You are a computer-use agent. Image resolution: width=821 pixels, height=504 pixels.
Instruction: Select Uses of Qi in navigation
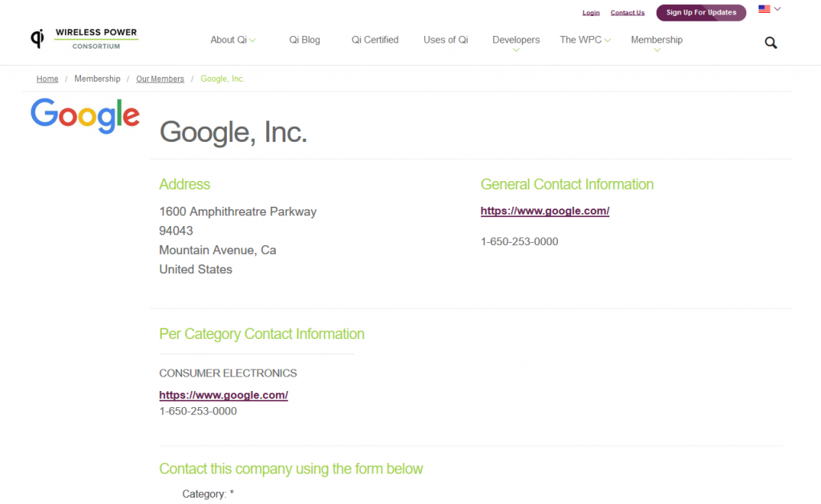[446, 40]
